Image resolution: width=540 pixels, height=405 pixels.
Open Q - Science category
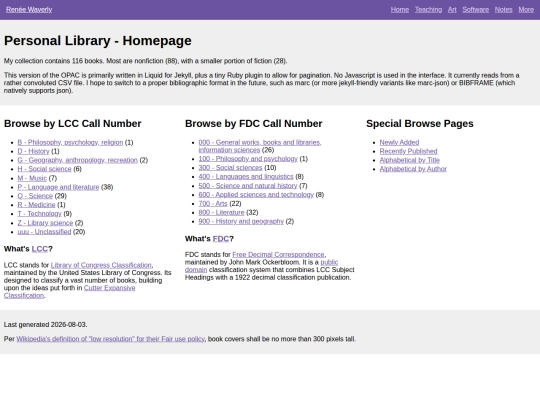point(35,196)
